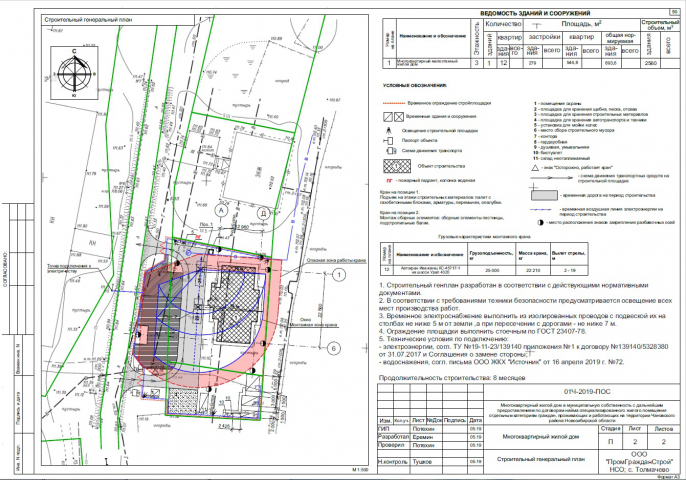Click the УСЛОВНЫЕ ОБОЗНАЧЕНИЯ heading
The height and width of the screenshot is (480, 686).
click(x=414, y=86)
